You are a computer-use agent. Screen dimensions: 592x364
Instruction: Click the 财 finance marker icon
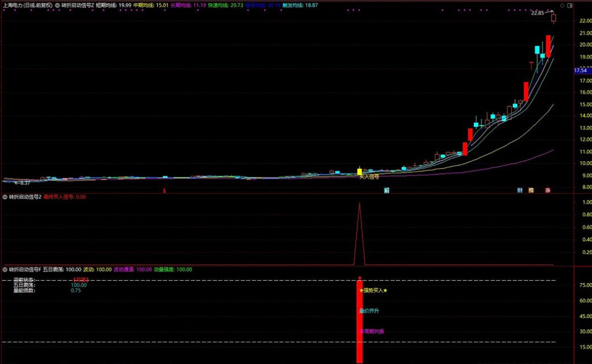[520, 190]
